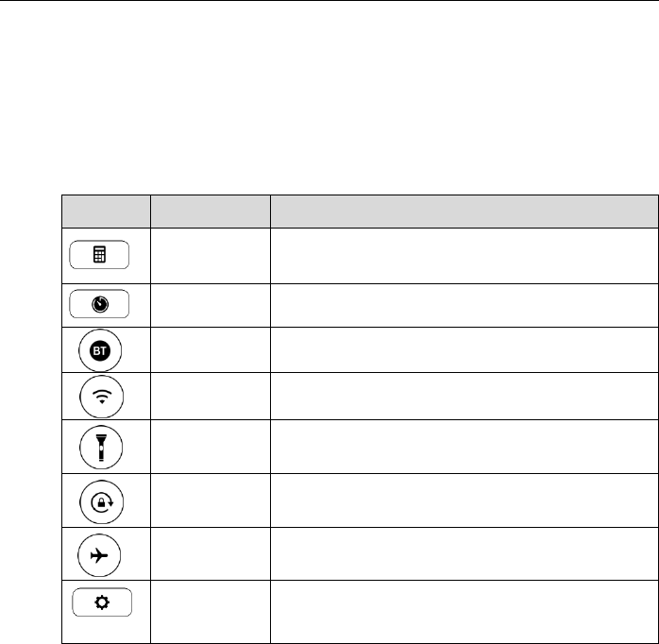Select the middle gray header cell
The height and width of the screenshot is (644, 659).
[x=211, y=212]
